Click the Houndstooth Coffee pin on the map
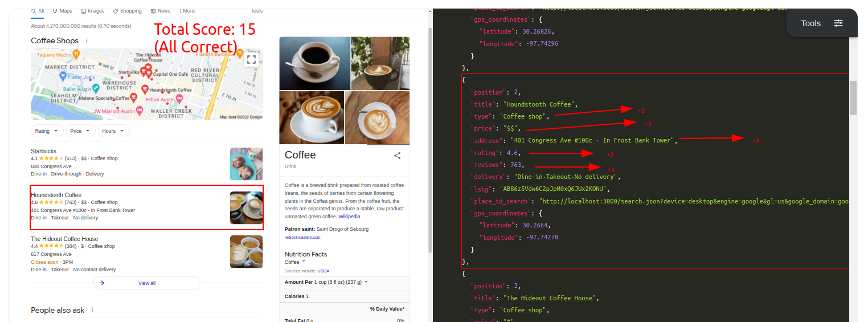The width and height of the screenshot is (868, 322). (x=145, y=89)
